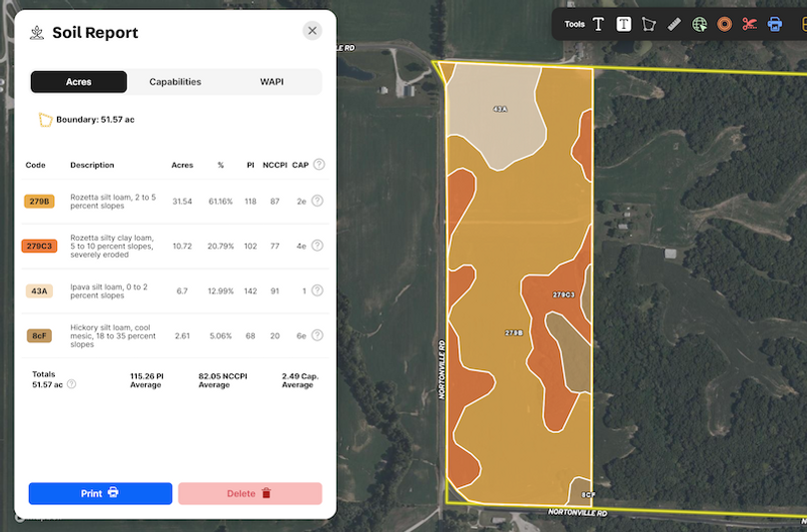The image size is (807, 532).
Task: Close the Soil Report panel
Action: [313, 31]
